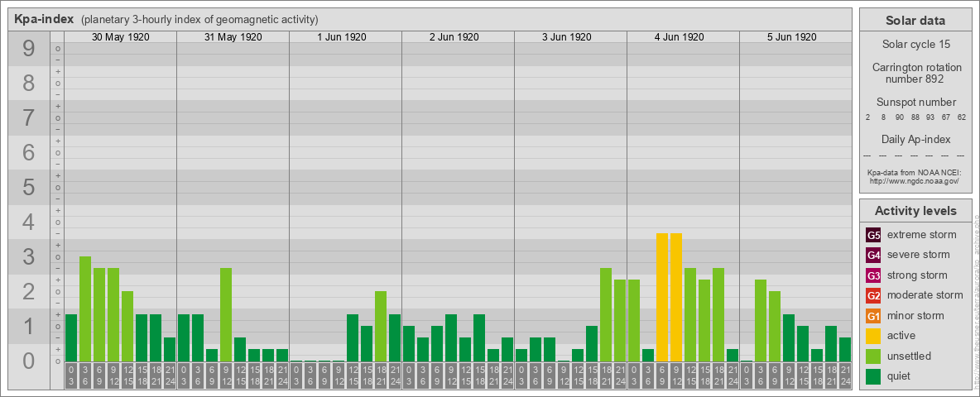980x397 pixels.
Task: Click sunspot value 88
Action: pyautogui.click(x=915, y=117)
